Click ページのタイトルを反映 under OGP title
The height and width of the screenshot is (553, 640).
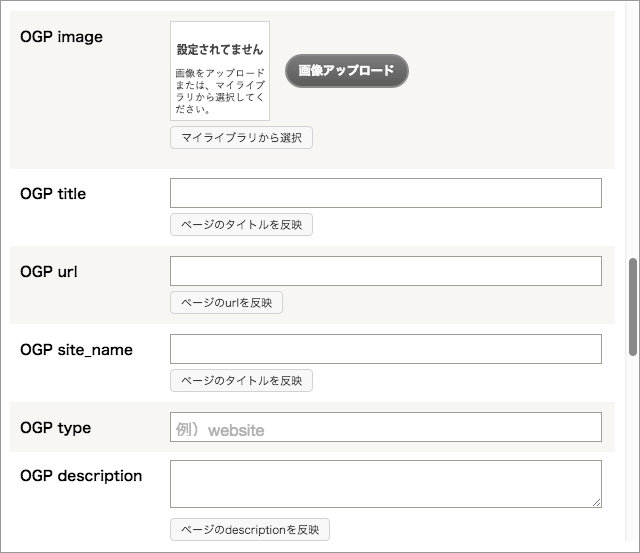(241, 224)
